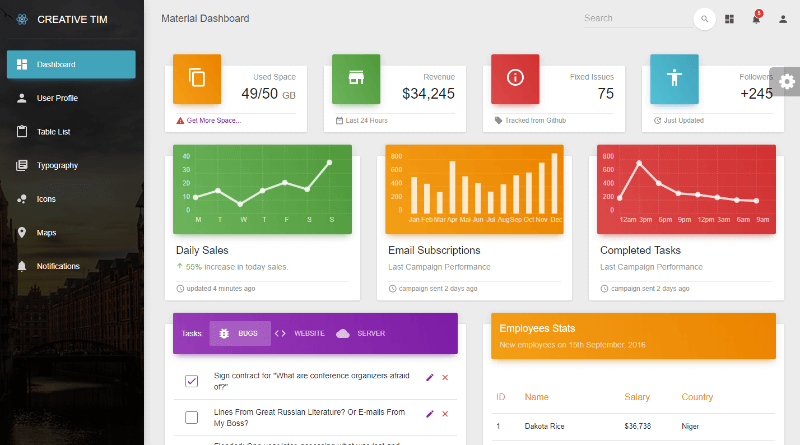Open the settings gear on right edge
The image size is (800, 445).
coord(787,82)
